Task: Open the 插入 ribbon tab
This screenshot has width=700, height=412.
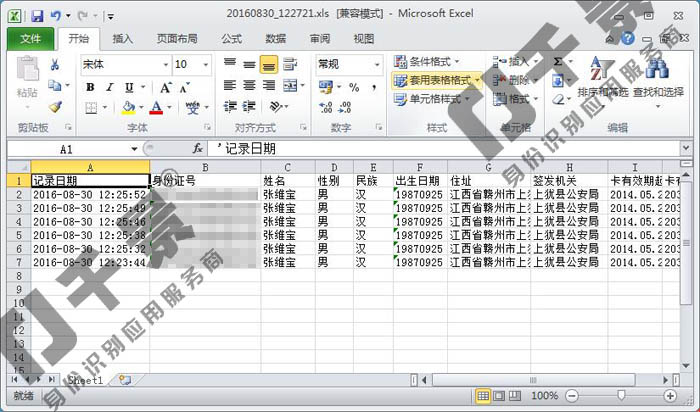Action: click(123, 39)
